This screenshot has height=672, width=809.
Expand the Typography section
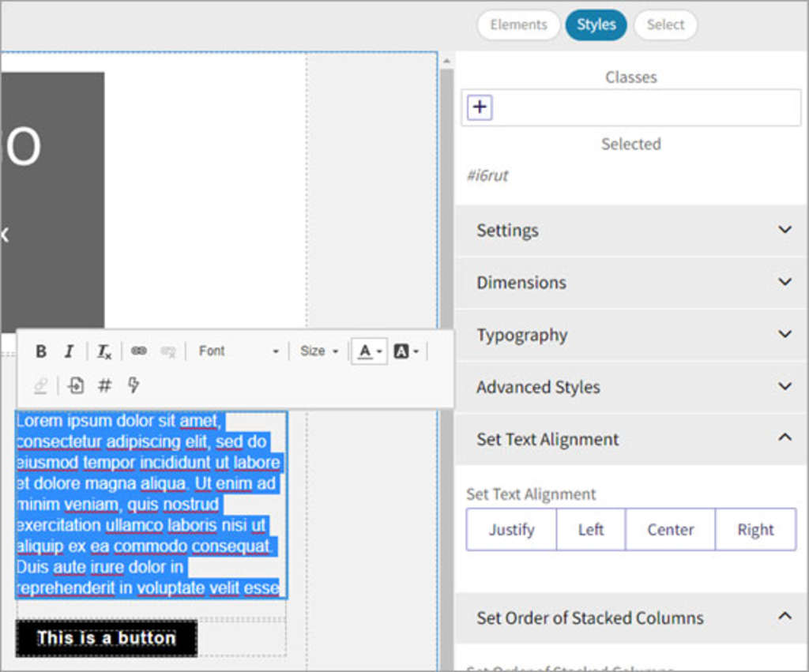point(630,335)
